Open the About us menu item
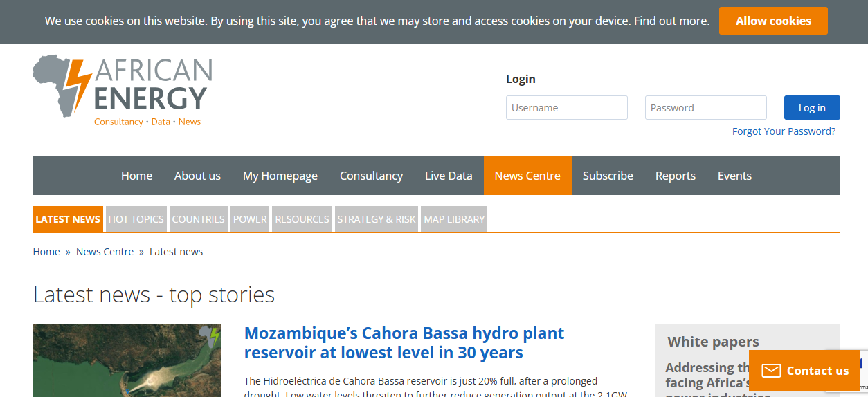The height and width of the screenshot is (397, 868). point(197,176)
